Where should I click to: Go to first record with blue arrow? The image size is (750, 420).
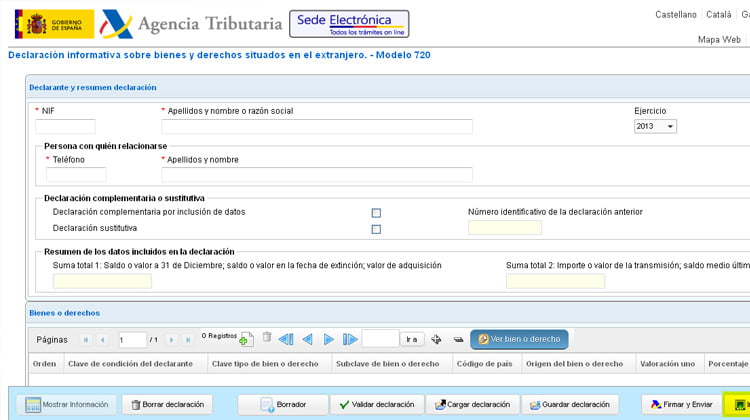pos(286,339)
